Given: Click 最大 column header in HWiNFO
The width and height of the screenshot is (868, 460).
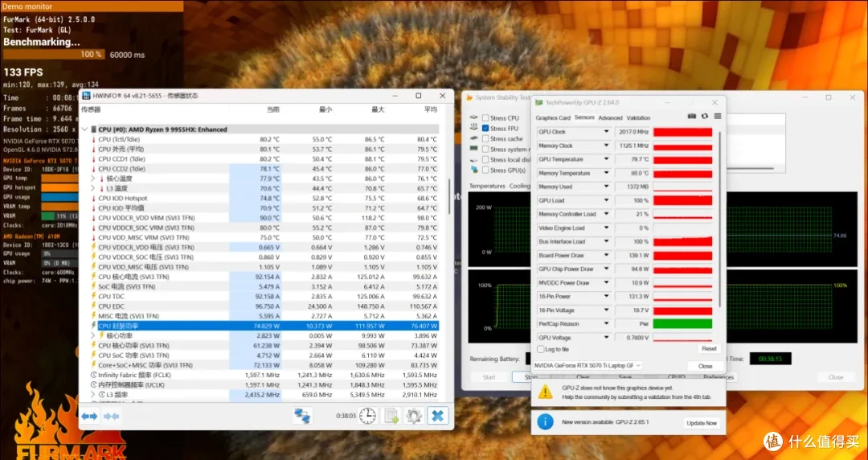Looking at the screenshot, I should pyautogui.click(x=378, y=109).
